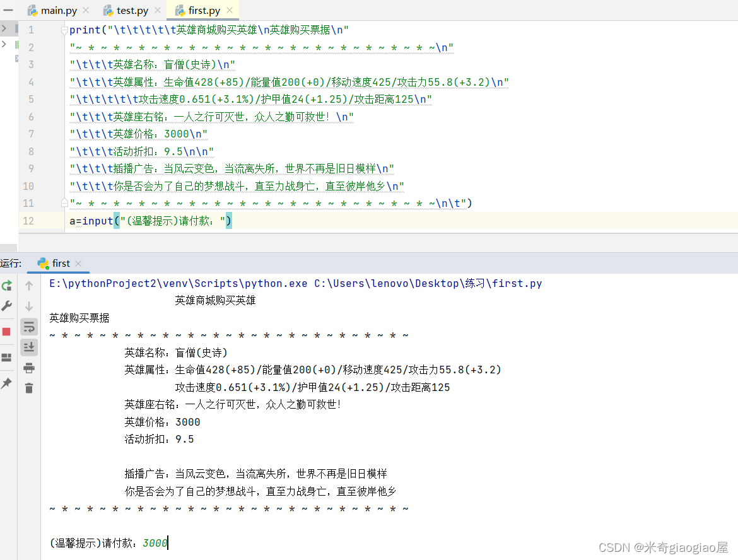Expand the upper chevron in left sidebar

click(4, 28)
